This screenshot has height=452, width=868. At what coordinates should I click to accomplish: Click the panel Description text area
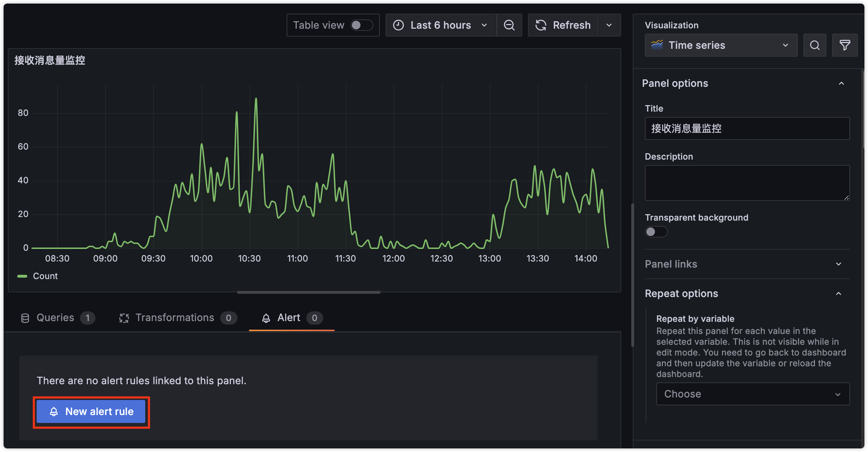pos(747,183)
